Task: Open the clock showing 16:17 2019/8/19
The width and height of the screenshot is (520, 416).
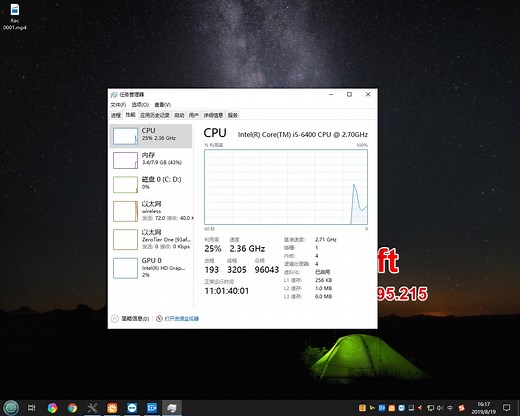Action: click(x=484, y=408)
